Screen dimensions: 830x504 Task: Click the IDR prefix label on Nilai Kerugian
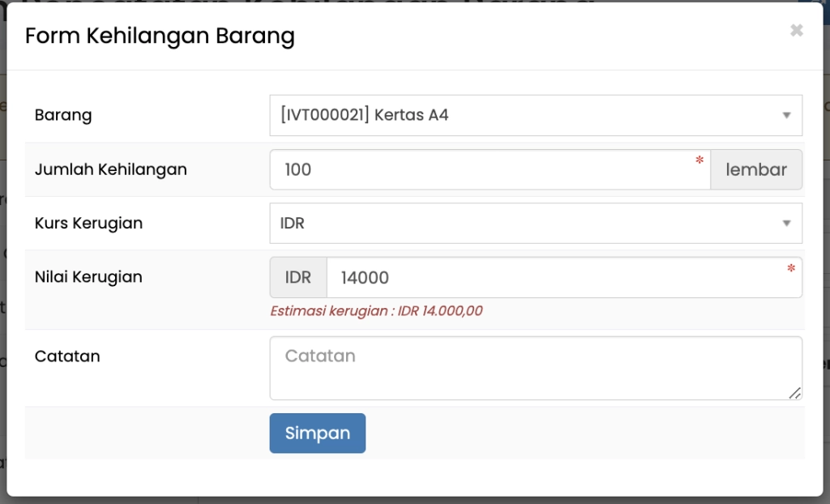(x=297, y=276)
